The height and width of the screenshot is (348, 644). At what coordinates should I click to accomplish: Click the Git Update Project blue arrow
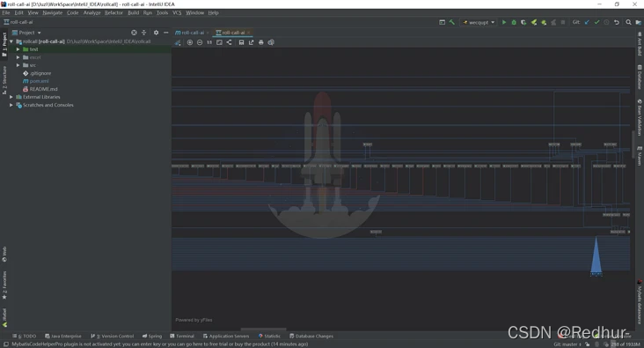click(587, 22)
